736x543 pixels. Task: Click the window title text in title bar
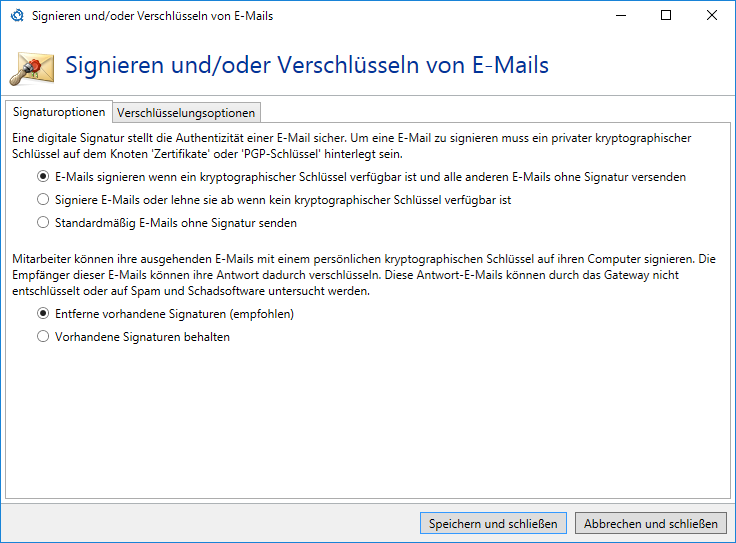152,16
